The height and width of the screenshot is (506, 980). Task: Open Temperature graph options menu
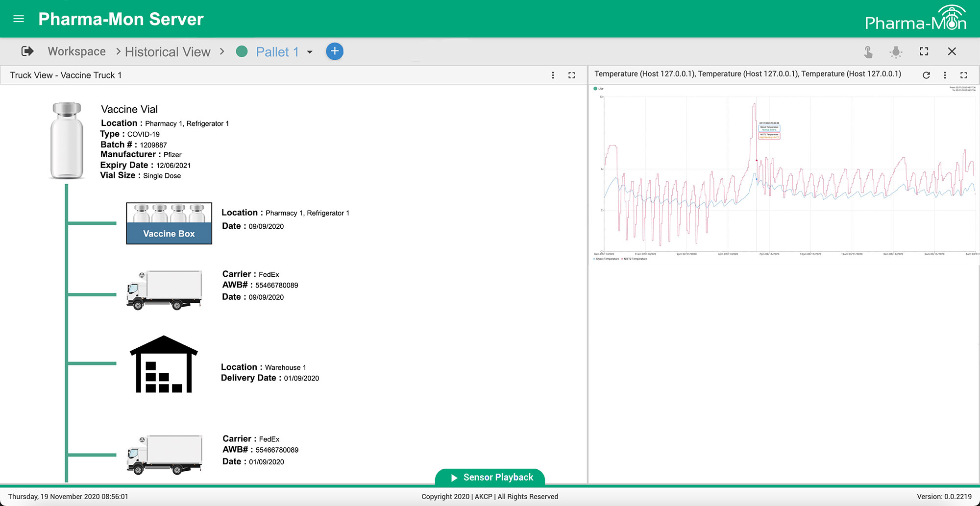pos(945,75)
